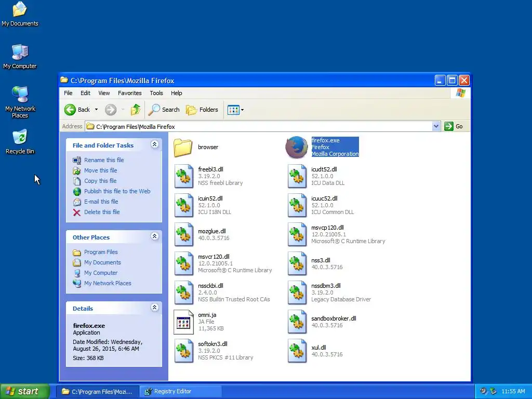The height and width of the screenshot is (399, 532).
Task: Click the msvcr120.dll file name text
Action: click(214, 257)
